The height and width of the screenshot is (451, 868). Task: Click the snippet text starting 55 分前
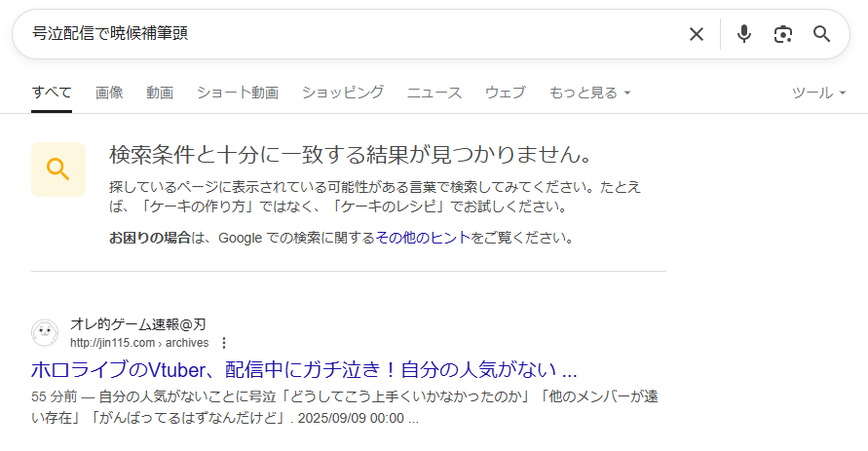click(x=344, y=407)
